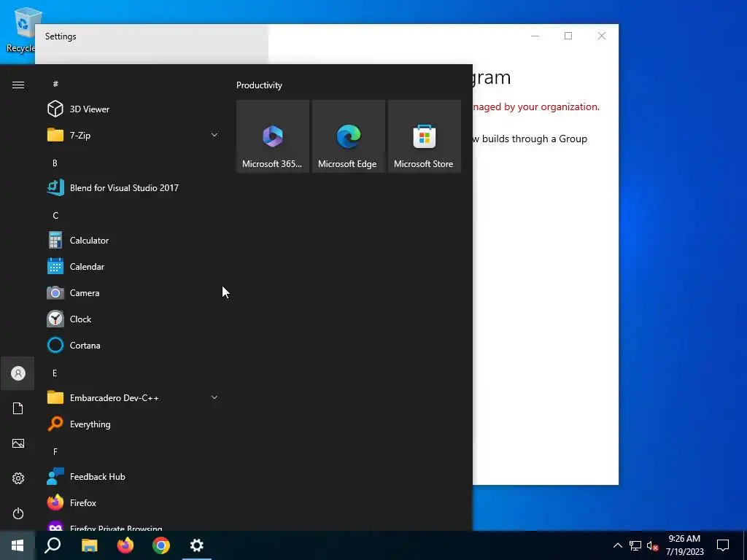Screen dimensions: 747x560
Task: Launch Firefox from the taskbar
Action: (125, 545)
